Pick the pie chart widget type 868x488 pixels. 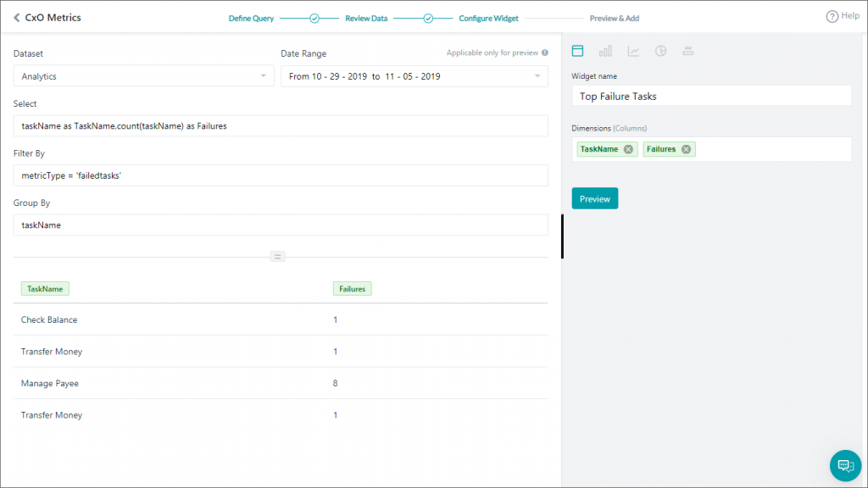[x=660, y=51]
